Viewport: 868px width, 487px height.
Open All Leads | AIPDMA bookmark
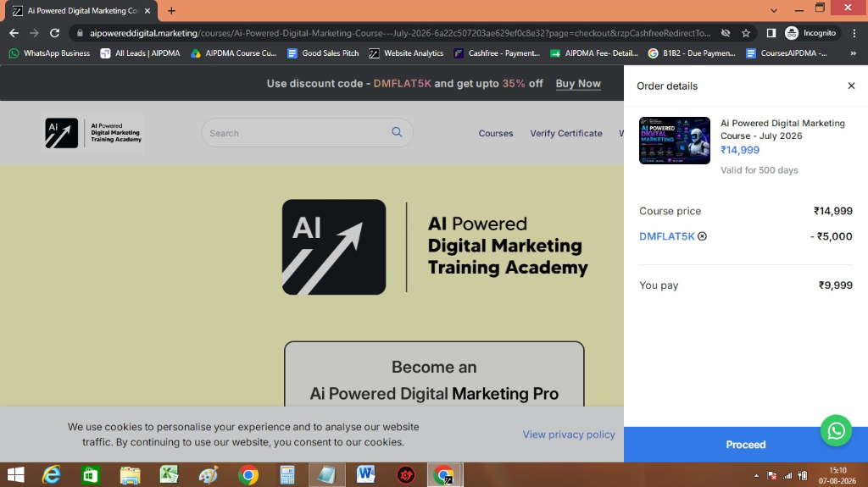tap(140, 53)
